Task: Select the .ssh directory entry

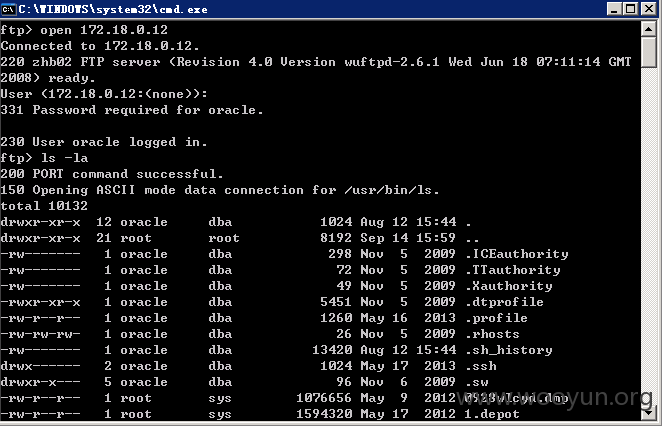Action: point(481,366)
